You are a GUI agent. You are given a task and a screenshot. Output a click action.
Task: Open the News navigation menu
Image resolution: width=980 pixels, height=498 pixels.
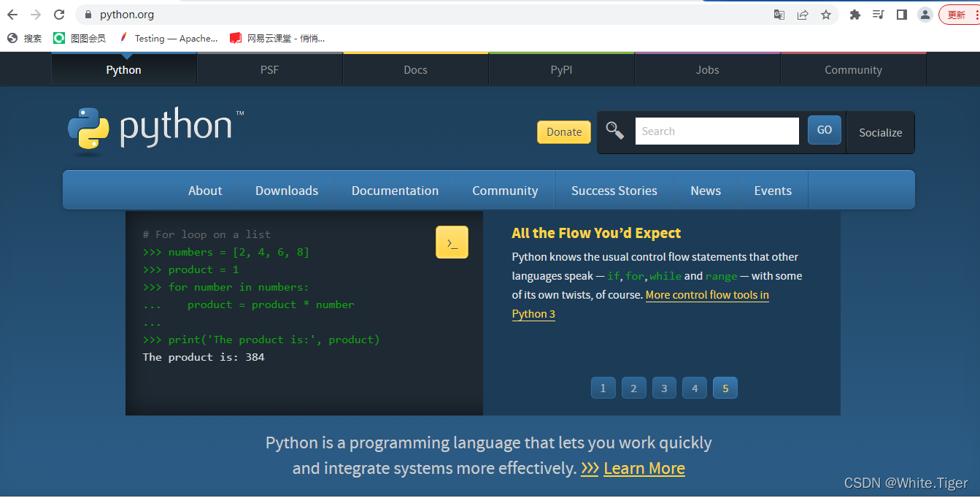click(706, 191)
